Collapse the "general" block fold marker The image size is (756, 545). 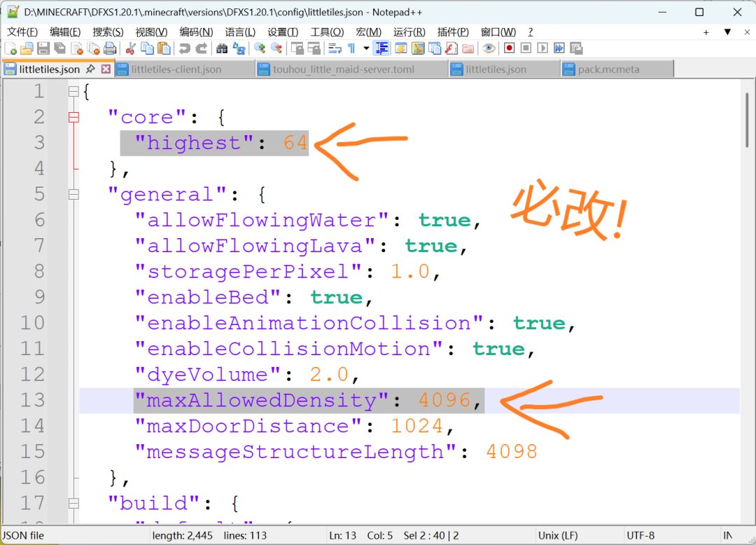pos(73,194)
